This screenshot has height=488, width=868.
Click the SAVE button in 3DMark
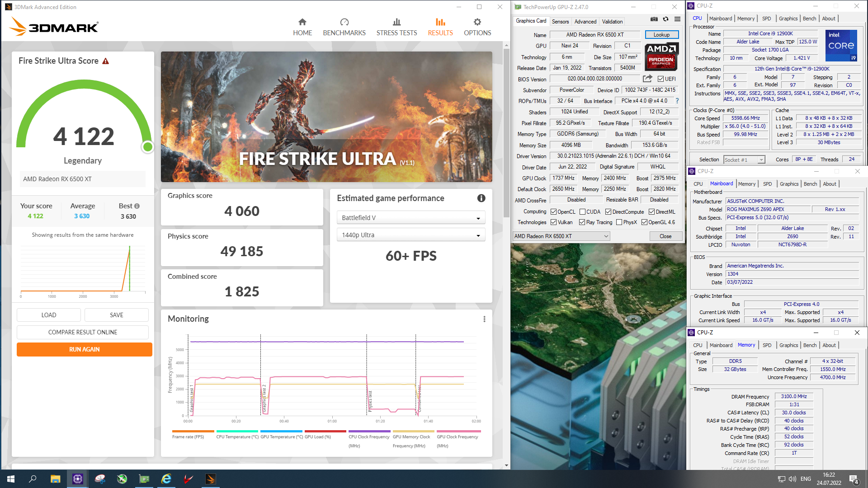tap(117, 315)
